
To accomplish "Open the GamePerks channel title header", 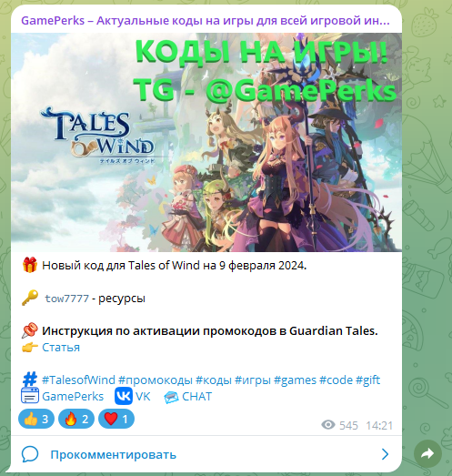I will (206, 21).
